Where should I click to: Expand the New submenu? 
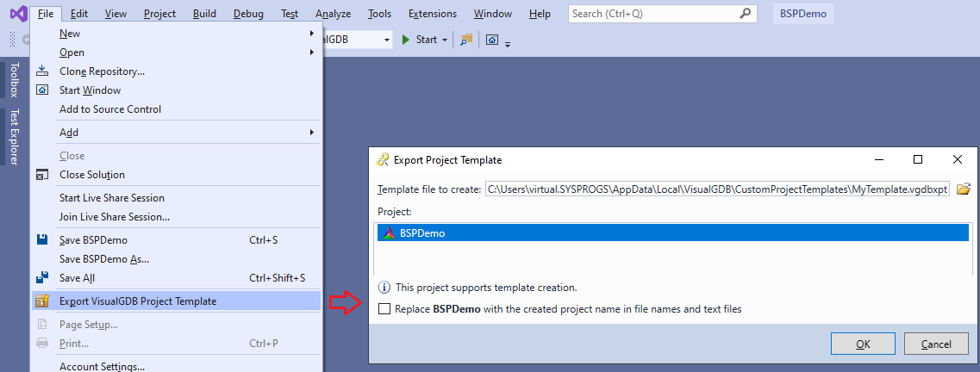177,33
